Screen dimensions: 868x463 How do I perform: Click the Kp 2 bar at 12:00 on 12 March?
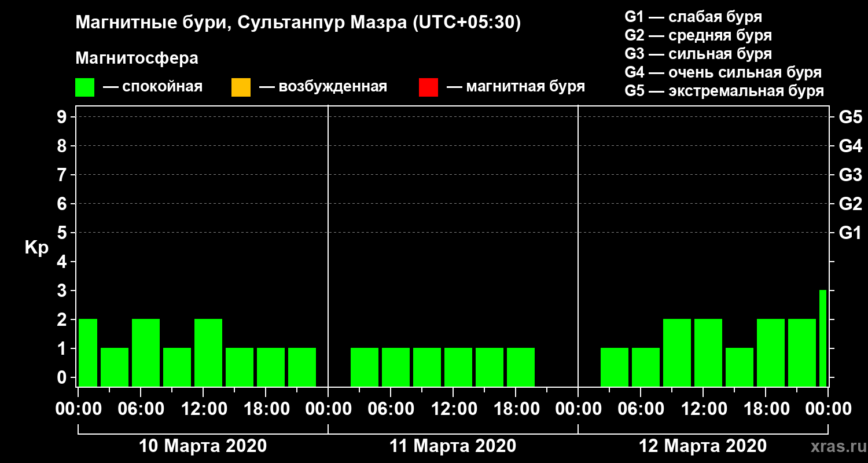point(708,352)
